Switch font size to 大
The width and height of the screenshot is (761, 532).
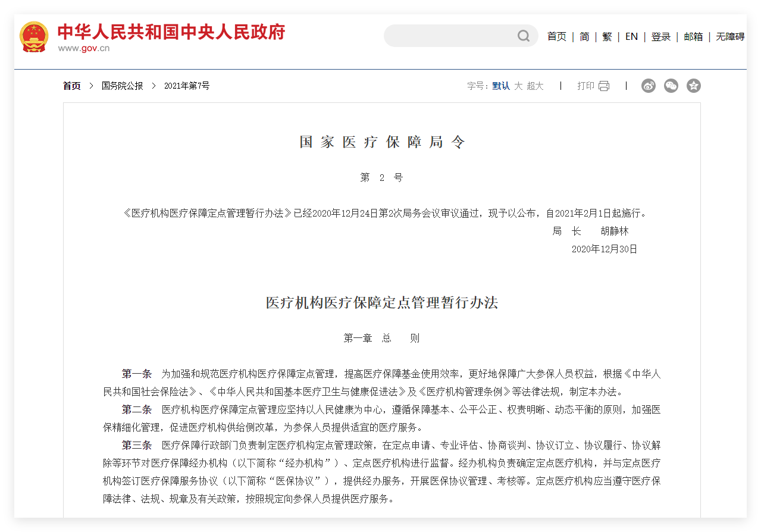pos(518,86)
